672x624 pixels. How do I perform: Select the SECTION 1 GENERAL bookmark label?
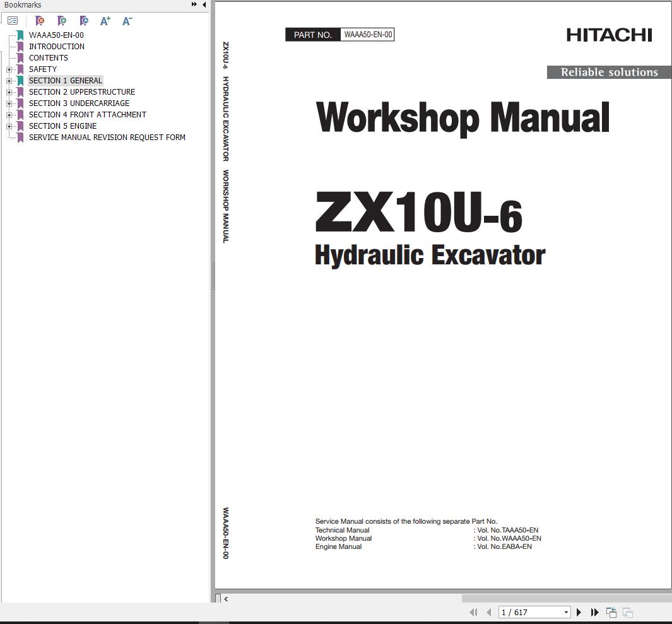tap(66, 81)
